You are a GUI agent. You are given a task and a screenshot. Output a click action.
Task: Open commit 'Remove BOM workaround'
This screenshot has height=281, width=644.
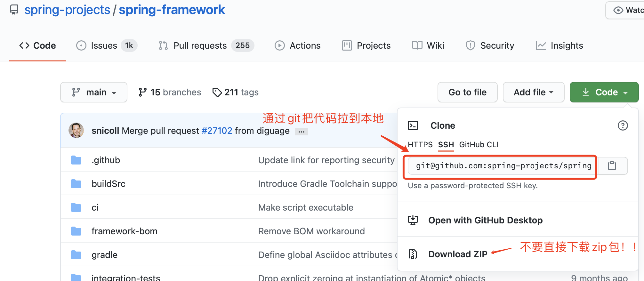[x=311, y=231]
